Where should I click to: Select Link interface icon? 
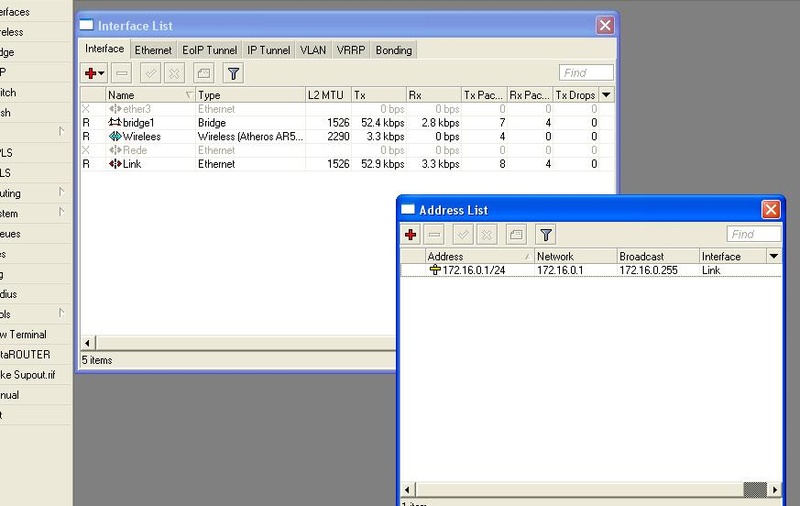115,164
